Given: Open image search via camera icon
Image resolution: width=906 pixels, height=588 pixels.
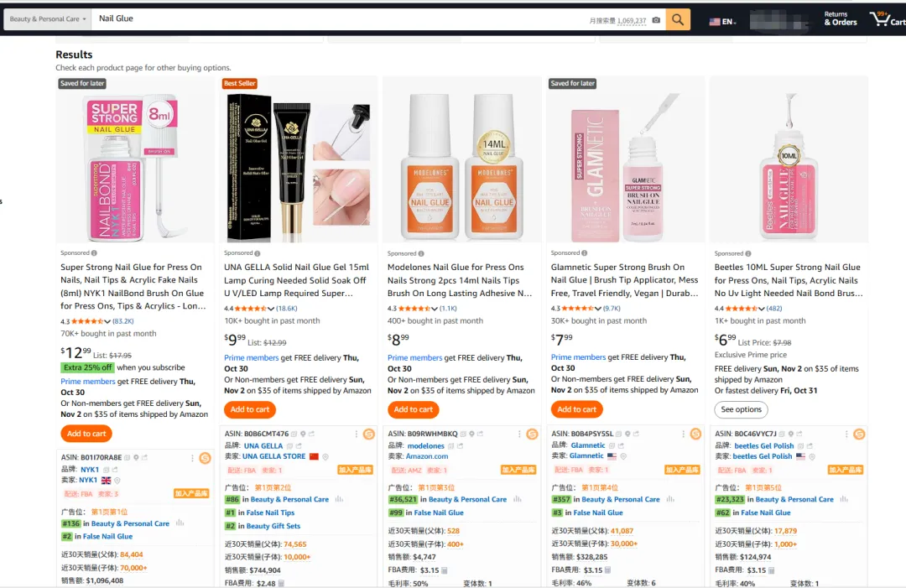Looking at the screenshot, I should click(x=656, y=20).
